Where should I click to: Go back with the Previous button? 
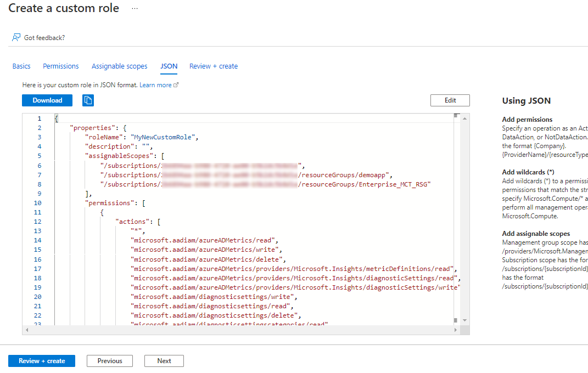110,361
